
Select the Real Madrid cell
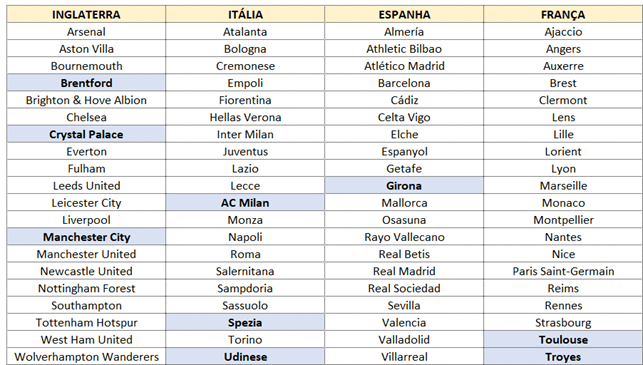[404, 271]
